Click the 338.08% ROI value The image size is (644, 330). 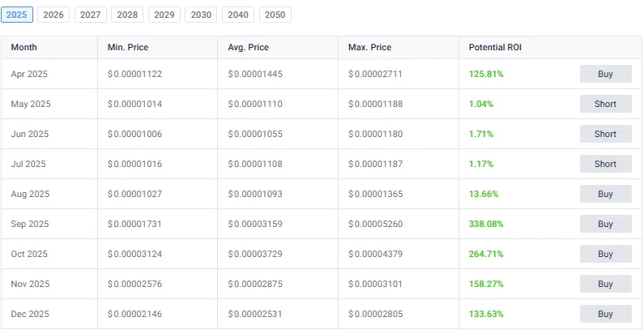click(x=486, y=224)
